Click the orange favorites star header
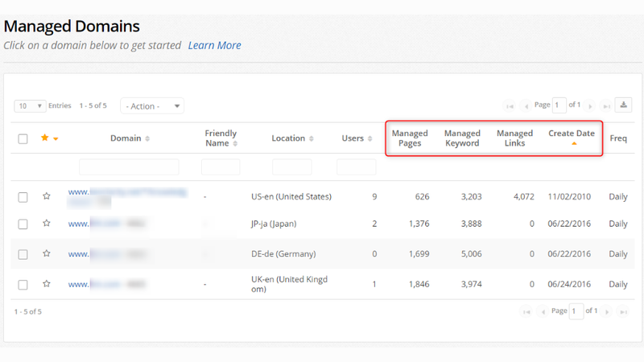Screen dimensions: 644x362 click(x=45, y=138)
